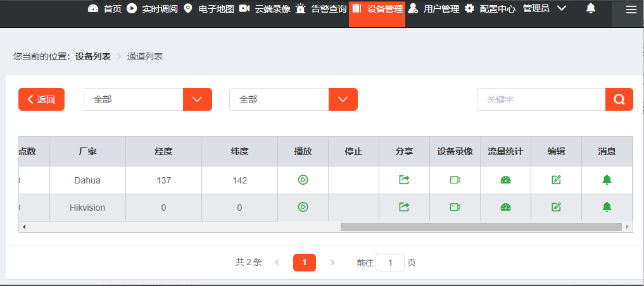
Task: Select page 1 in pagination
Action: (x=305, y=263)
